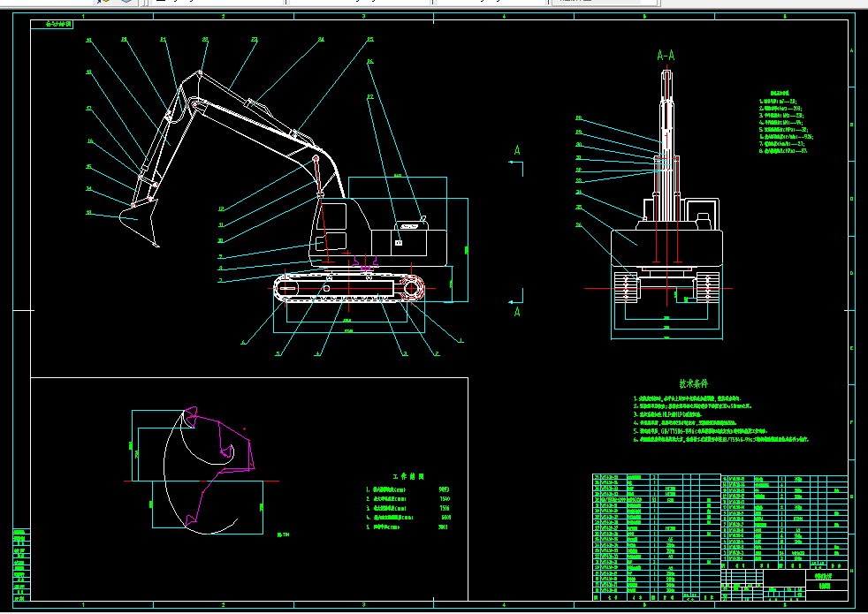Select the front-view excavator body in A-A
This screenshot has width=868, height=614.
tap(666, 249)
